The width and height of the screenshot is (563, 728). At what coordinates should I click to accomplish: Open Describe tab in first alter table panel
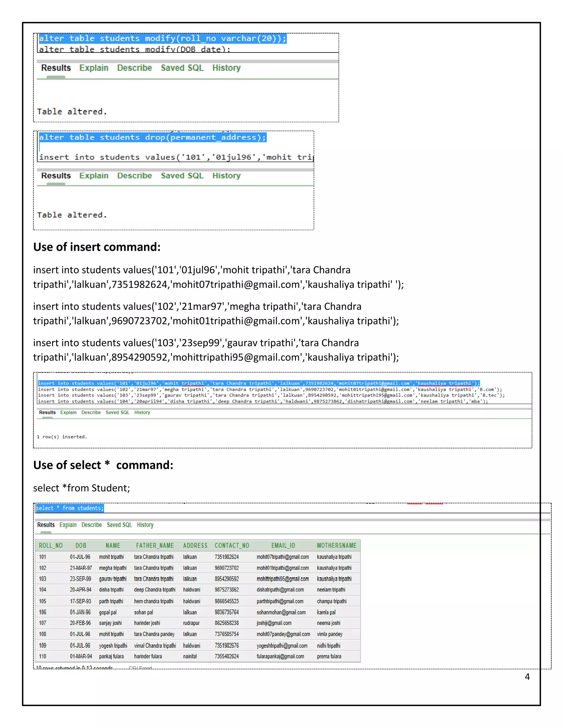134,68
